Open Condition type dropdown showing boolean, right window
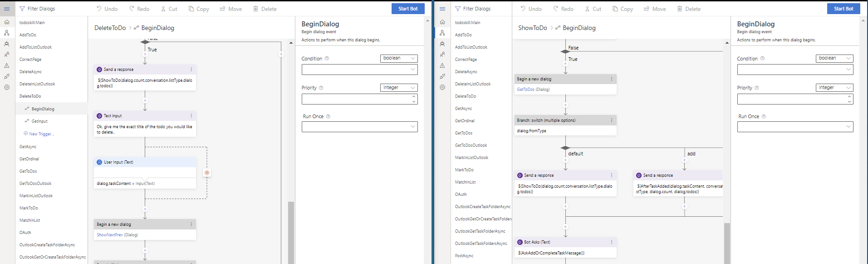This screenshot has width=868, height=264. pos(834,58)
